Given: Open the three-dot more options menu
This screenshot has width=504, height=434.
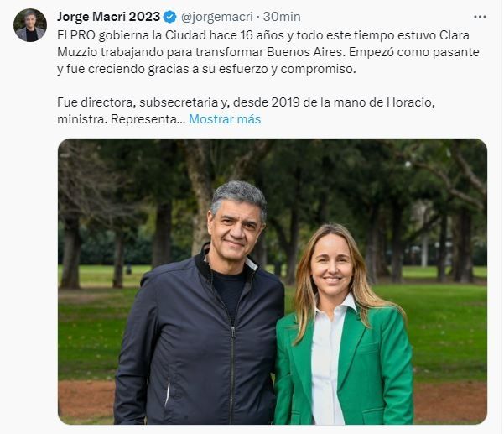Looking at the screenshot, I should point(480,17).
